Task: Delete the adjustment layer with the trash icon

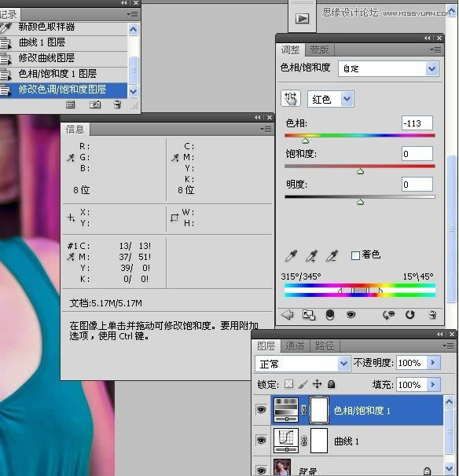Action: pyautogui.click(x=432, y=315)
